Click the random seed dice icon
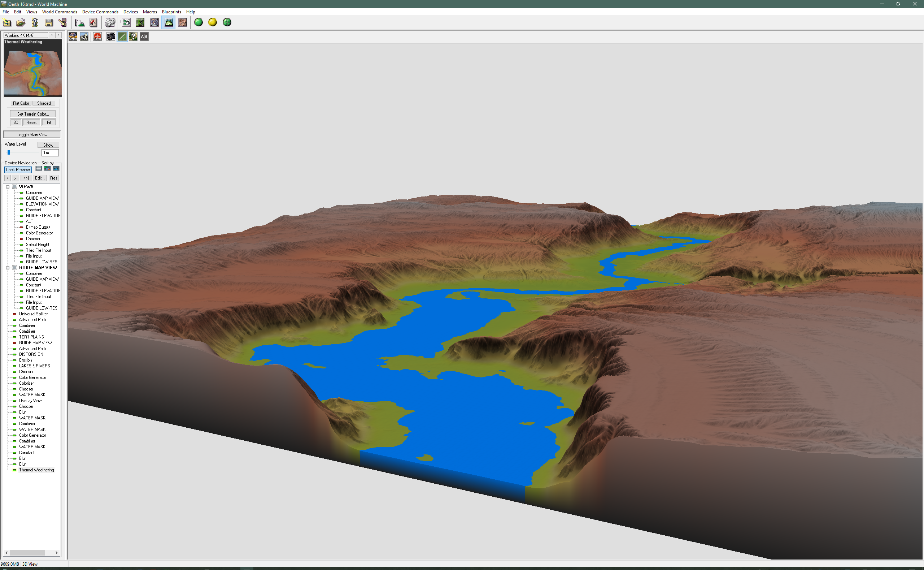The height and width of the screenshot is (570, 924). point(110,23)
